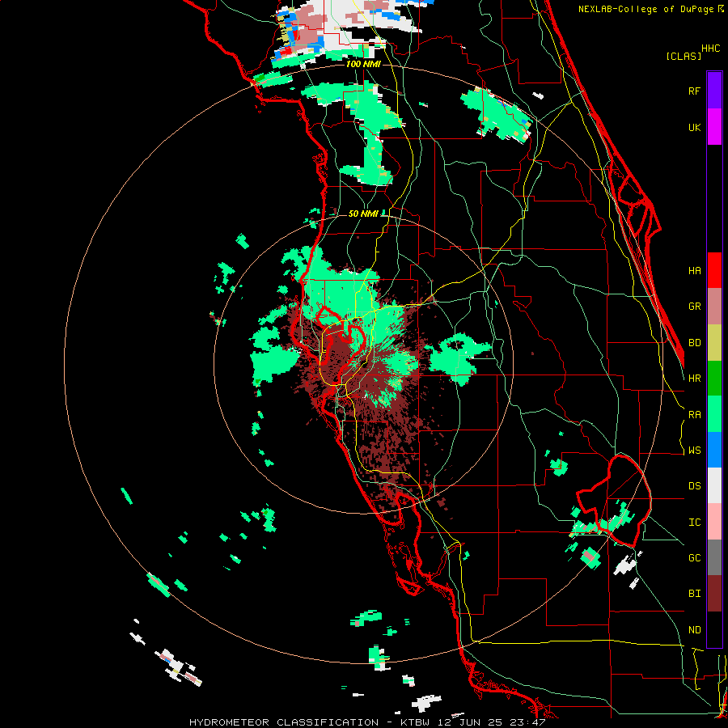Click the 100 NMI range ring label
This screenshot has height=728, width=728.
point(363,64)
